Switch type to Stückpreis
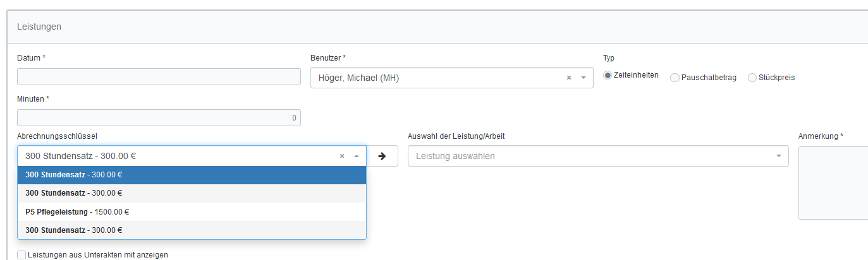The width and height of the screenshot is (868, 260). (x=752, y=78)
